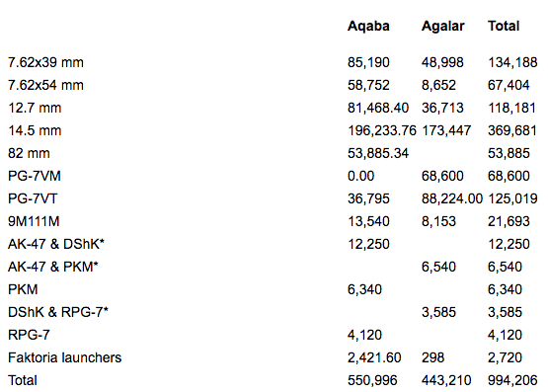Click the Total column header
The height and width of the screenshot is (392, 548).
pyautogui.click(x=504, y=27)
